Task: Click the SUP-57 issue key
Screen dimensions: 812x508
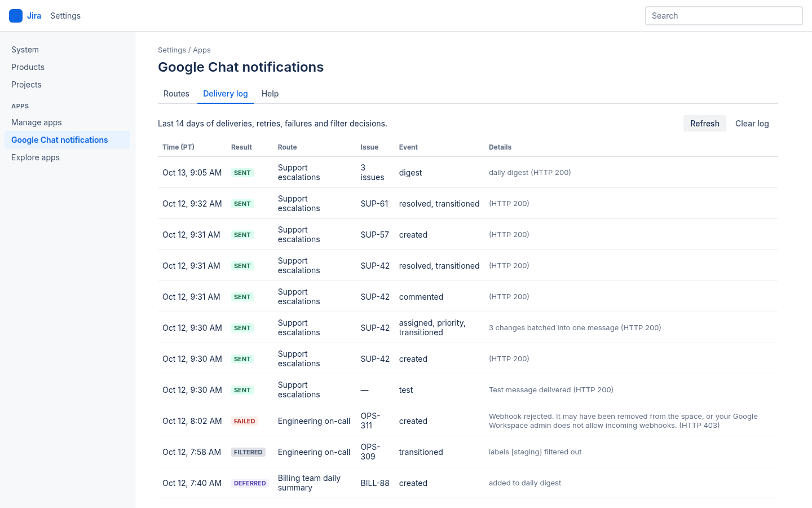Action: click(375, 235)
